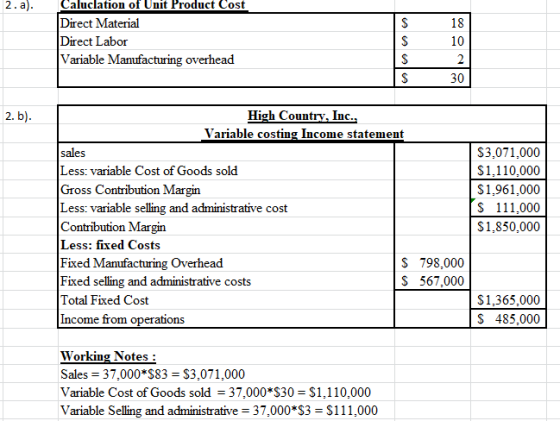Select the amount $1,110,000 in statement
Screen dimensions: 560x421
coord(508,170)
